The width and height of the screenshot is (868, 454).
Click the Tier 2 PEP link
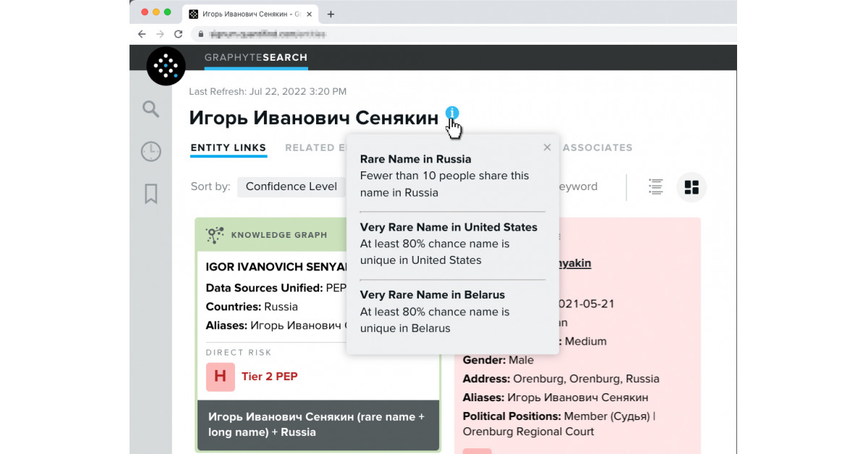(269, 377)
